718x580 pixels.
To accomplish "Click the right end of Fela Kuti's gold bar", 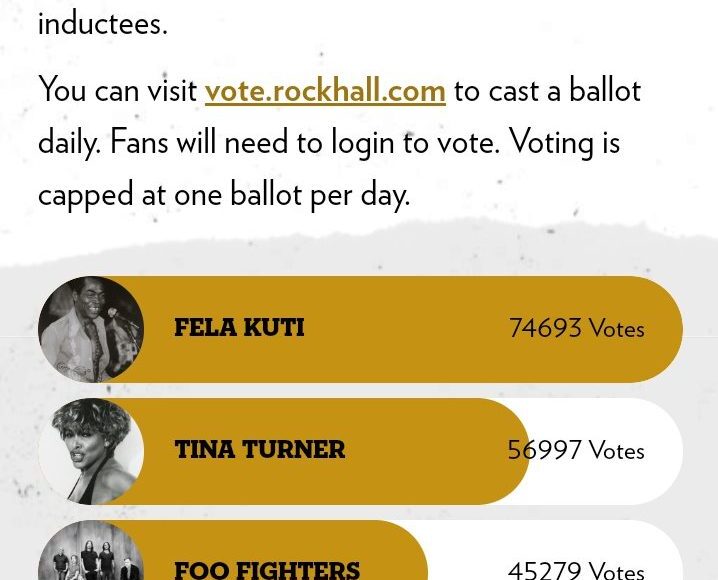I will (x=664, y=329).
